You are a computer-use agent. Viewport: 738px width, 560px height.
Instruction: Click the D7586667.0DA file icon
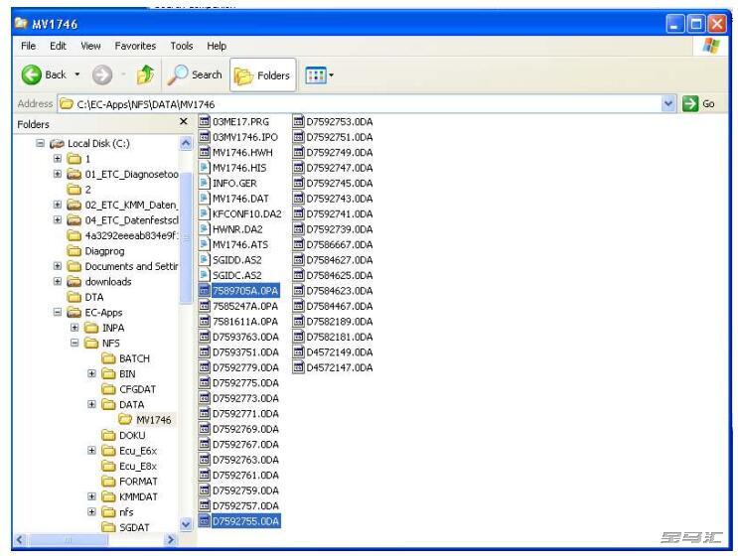[298, 244]
